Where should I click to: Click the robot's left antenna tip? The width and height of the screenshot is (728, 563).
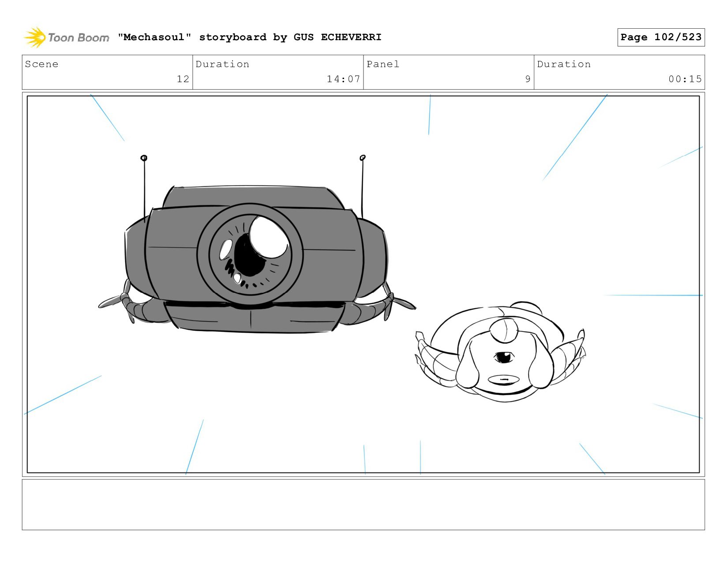pos(144,158)
